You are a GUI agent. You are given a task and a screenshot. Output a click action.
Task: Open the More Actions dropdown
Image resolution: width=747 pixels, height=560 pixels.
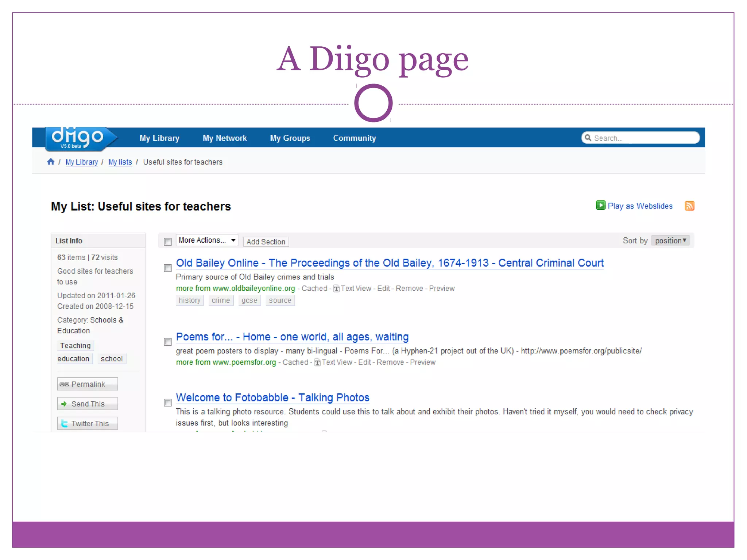[207, 240]
